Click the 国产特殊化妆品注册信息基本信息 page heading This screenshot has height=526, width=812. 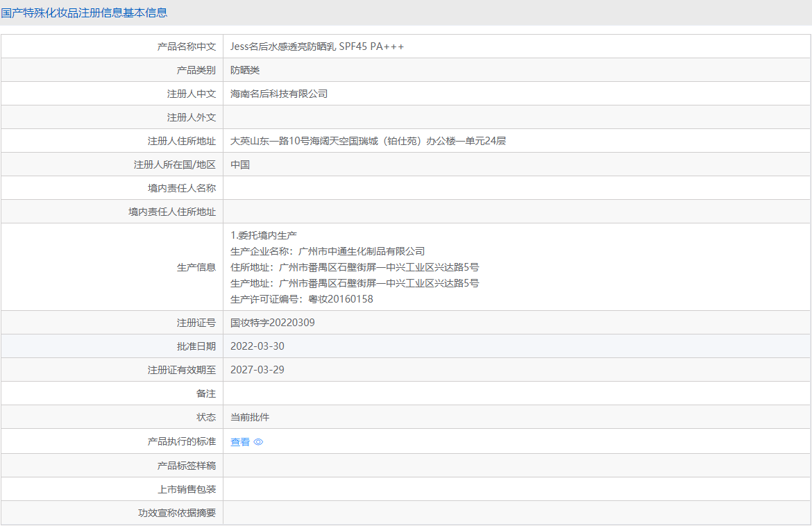point(84,12)
